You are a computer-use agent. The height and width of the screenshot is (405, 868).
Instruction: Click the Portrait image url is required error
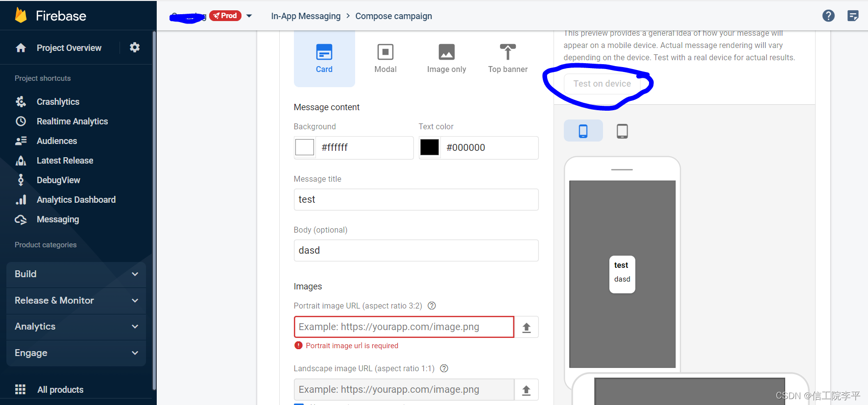tap(352, 346)
